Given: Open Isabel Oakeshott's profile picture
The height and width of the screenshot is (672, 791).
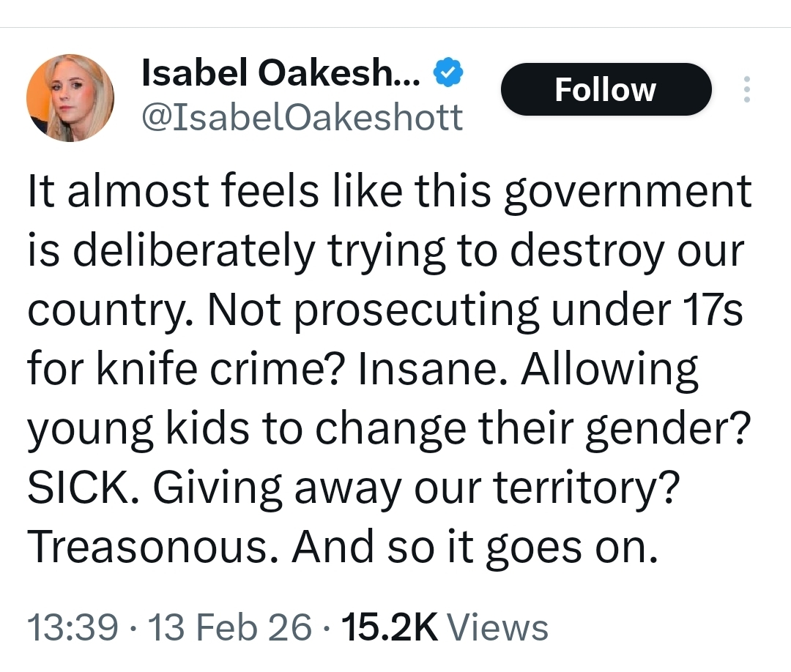Looking at the screenshot, I should tap(70, 98).
